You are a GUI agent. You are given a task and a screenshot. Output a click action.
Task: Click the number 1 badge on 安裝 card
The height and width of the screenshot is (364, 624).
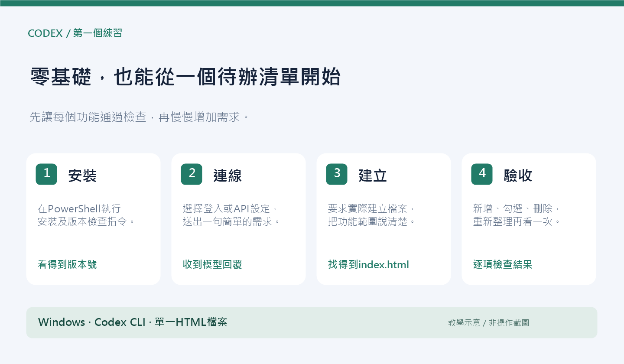coord(46,174)
